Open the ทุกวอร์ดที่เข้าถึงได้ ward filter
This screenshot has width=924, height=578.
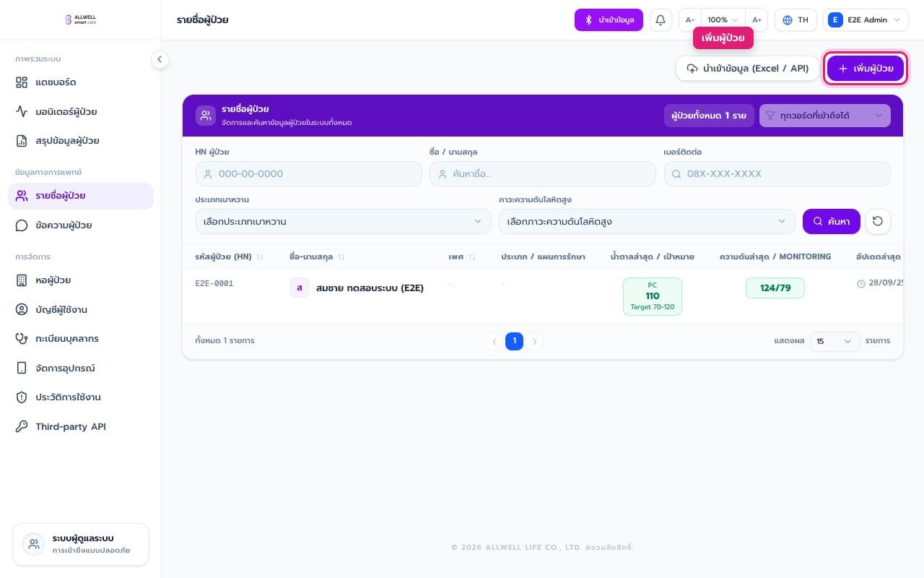(x=824, y=116)
